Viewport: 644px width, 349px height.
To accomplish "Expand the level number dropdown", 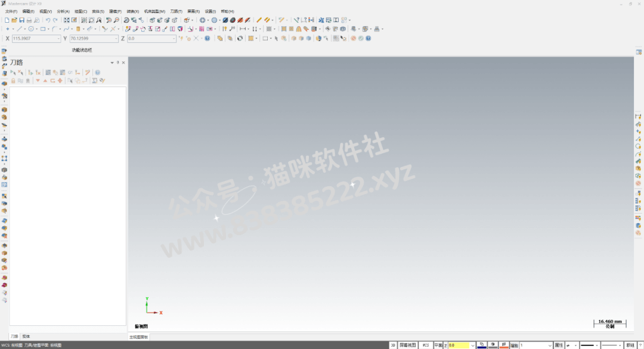I will coord(550,345).
